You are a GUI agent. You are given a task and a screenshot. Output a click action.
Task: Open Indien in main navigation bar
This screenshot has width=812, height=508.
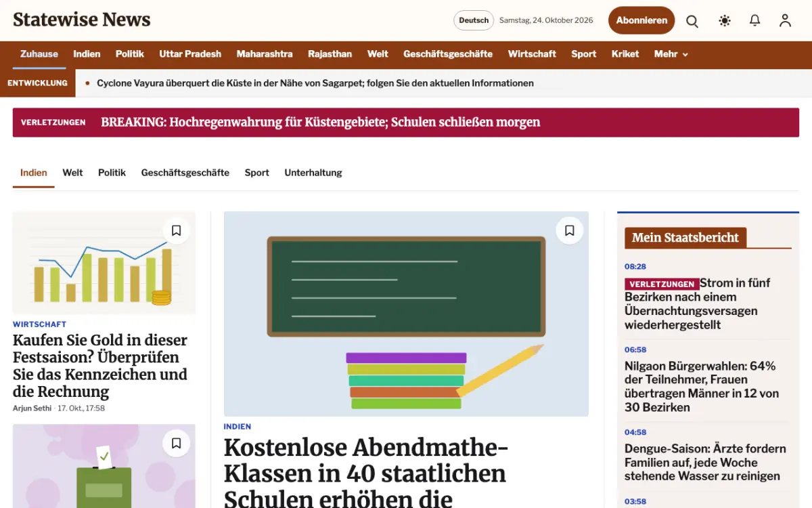coord(87,54)
